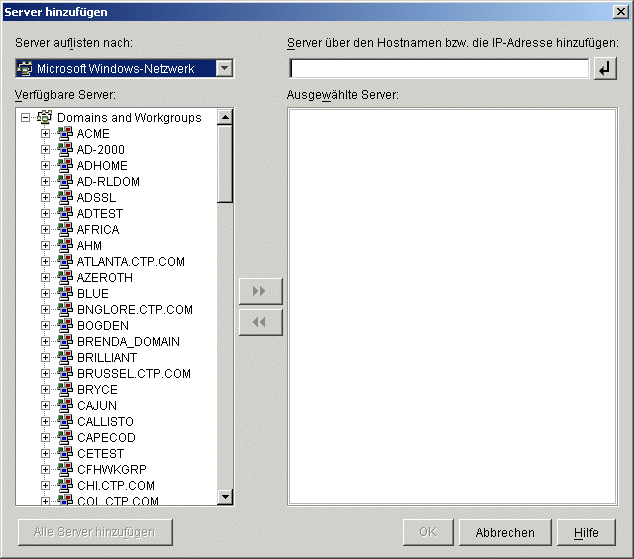
Task: Close the Server hinzufügen dialog
Action: coord(620,12)
